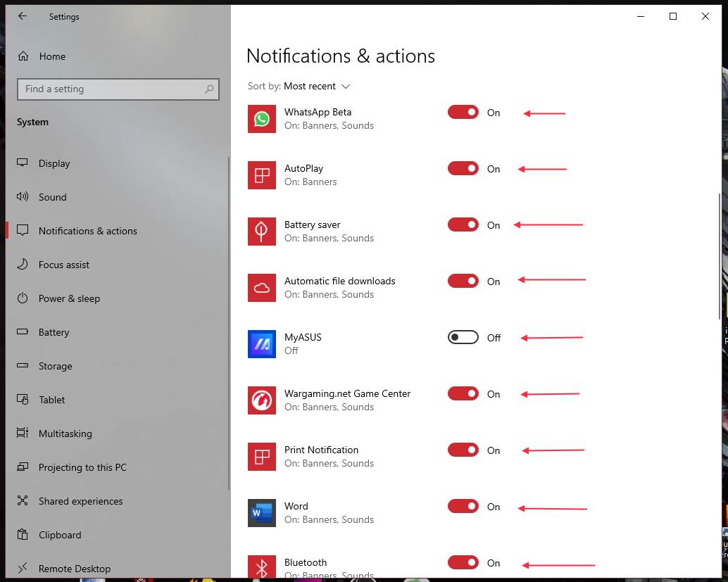Enable MyASUS notifications
This screenshot has width=728, height=582.
click(x=463, y=337)
